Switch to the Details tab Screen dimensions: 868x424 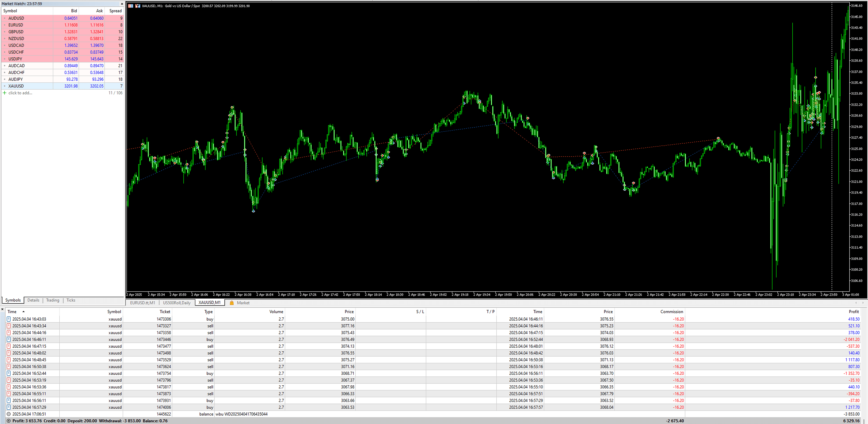[33, 300]
